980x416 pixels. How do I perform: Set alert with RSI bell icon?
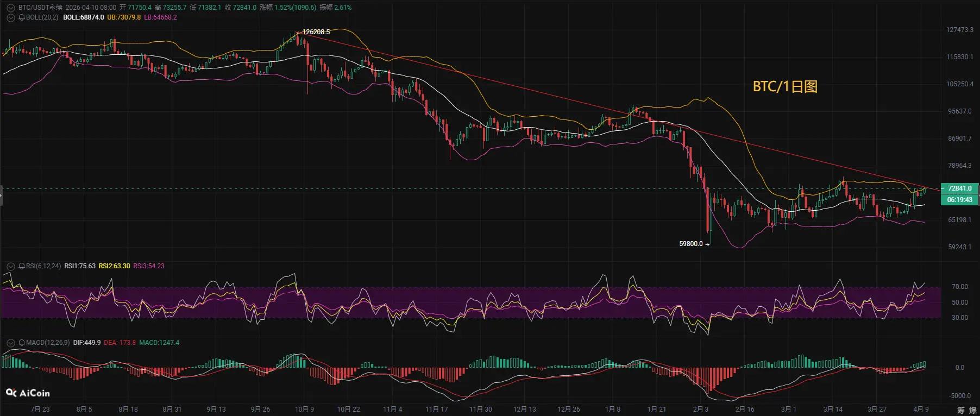(x=22, y=266)
